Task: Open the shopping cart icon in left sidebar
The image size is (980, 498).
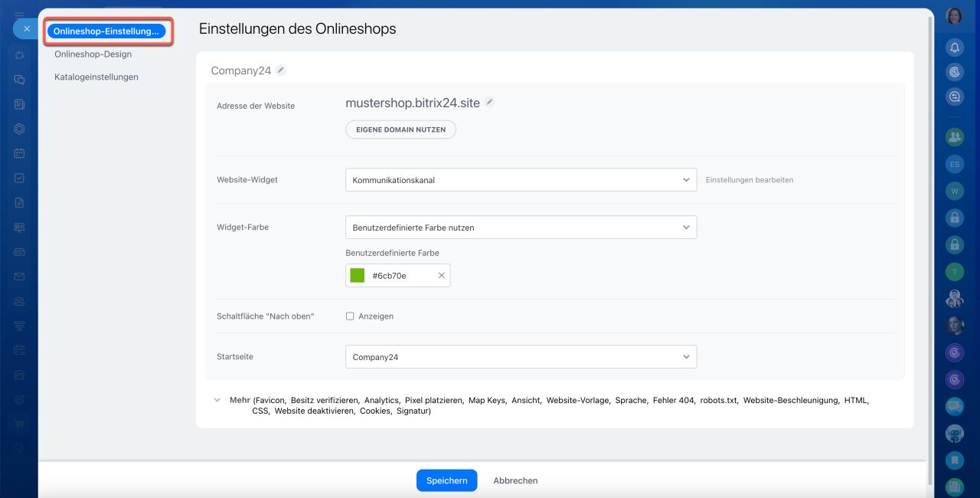Action: coord(19,423)
